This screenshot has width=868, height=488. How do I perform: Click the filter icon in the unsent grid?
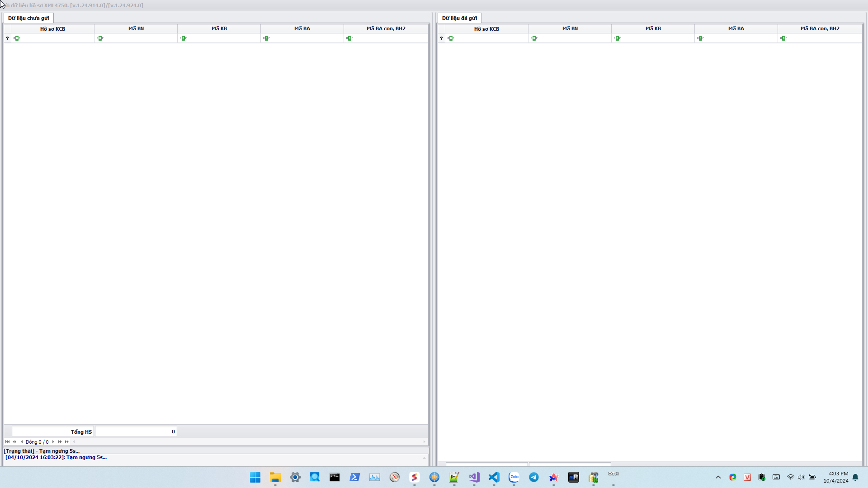[x=7, y=38]
